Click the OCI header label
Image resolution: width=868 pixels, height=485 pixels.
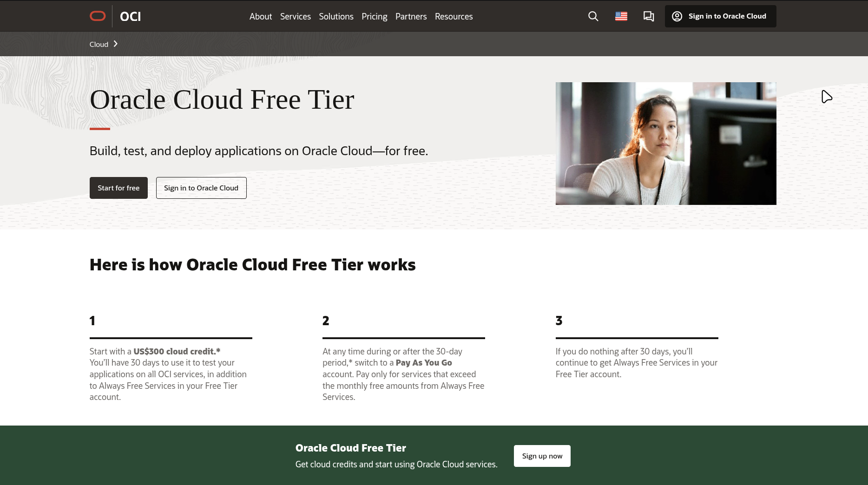(x=130, y=16)
